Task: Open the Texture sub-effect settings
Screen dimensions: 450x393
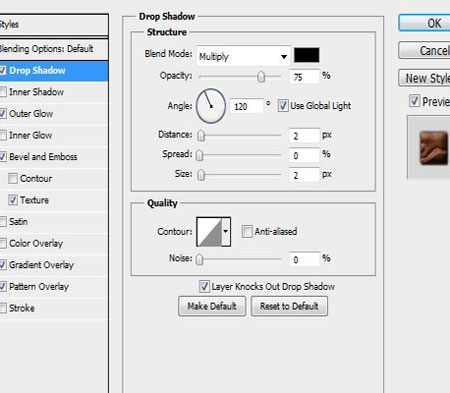Action: [x=35, y=200]
